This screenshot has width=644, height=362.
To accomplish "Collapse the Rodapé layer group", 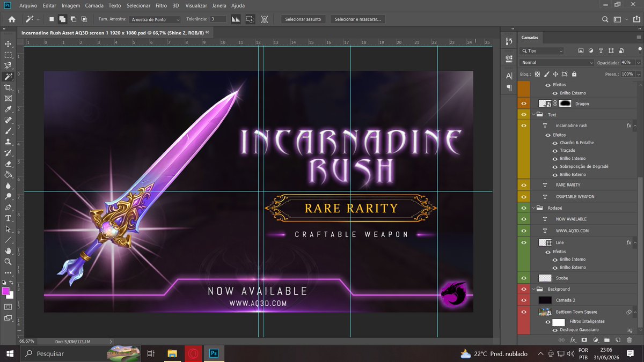I will pos(534,208).
